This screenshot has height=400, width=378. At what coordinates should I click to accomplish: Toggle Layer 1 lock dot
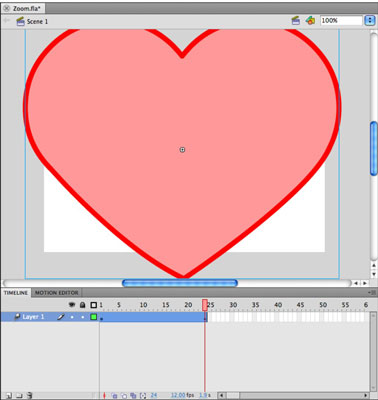[83, 317]
